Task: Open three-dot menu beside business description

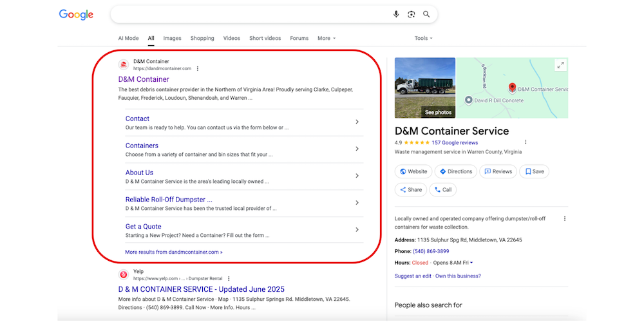Action: (x=565, y=219)
